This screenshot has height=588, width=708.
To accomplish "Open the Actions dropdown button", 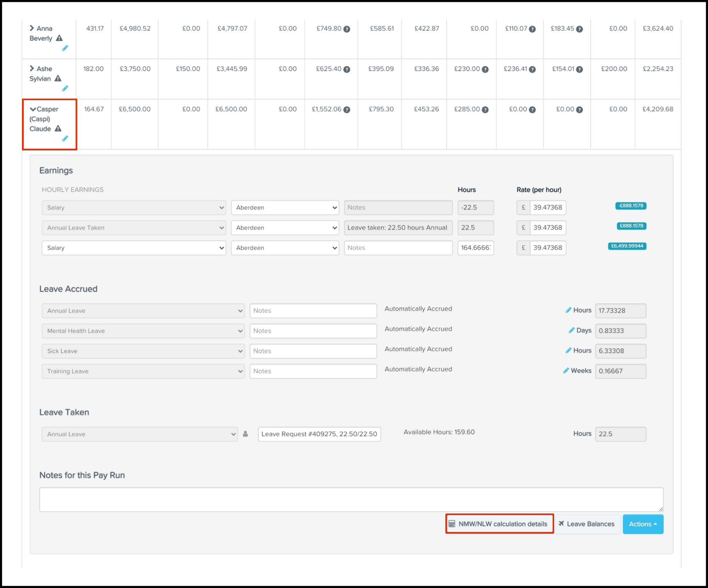I will point(642,524).
